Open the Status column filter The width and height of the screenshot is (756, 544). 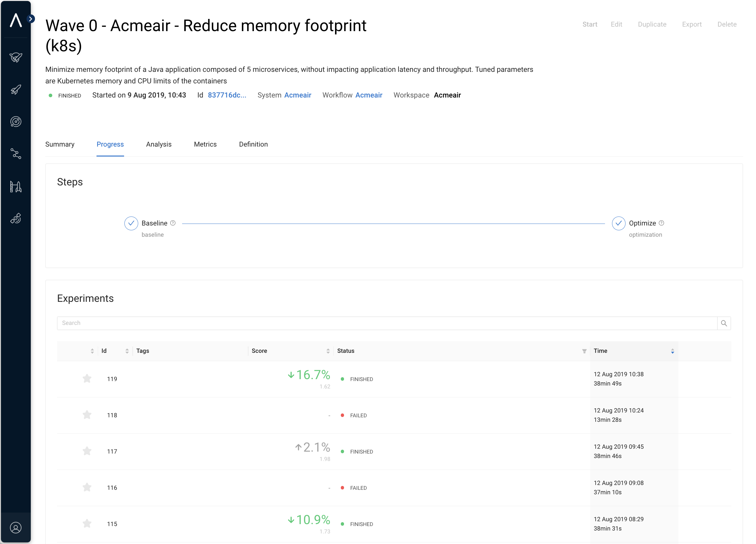click(584, 351)
